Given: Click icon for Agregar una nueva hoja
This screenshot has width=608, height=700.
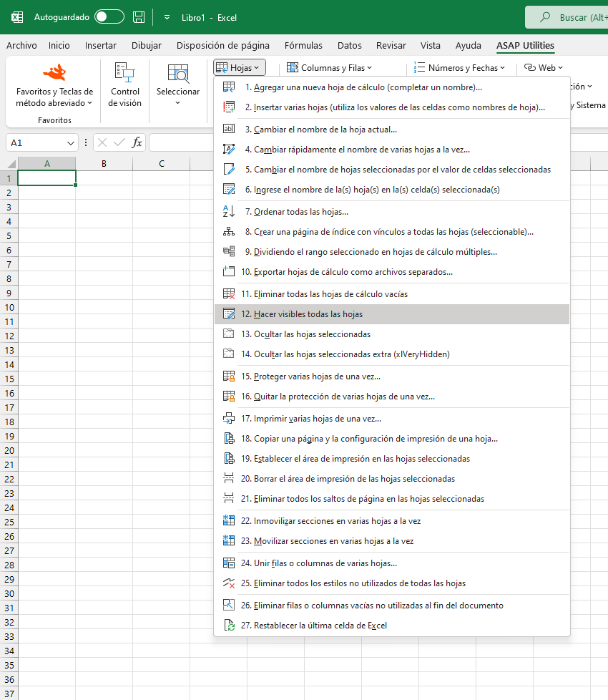Looking at the screenshot, I should (x=229, y=87).
